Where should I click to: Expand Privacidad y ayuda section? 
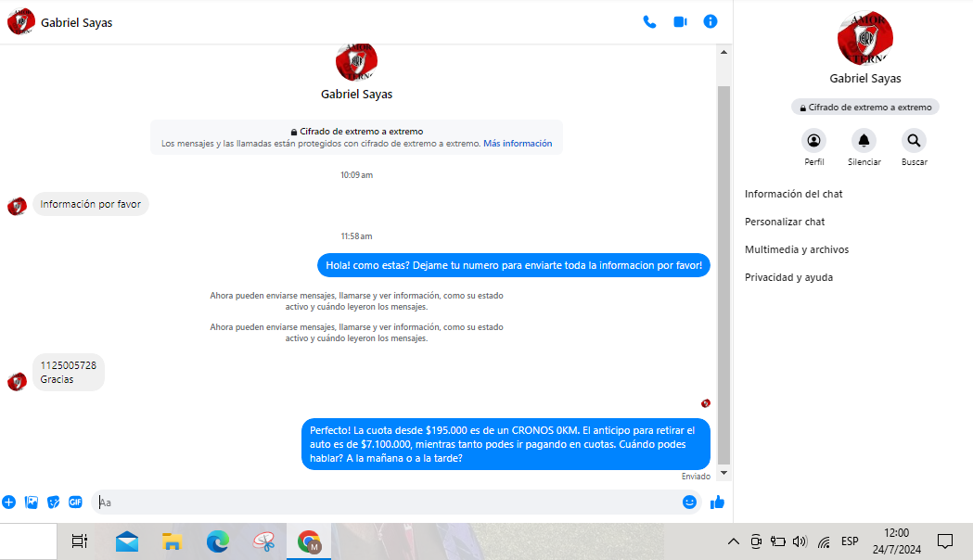click(788, 277)
